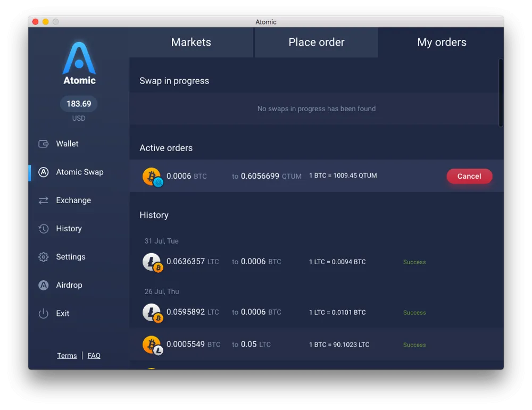The image size is (532, 410).
Task: Open the Airdrop menu item
Action: (x=69, y=285)
